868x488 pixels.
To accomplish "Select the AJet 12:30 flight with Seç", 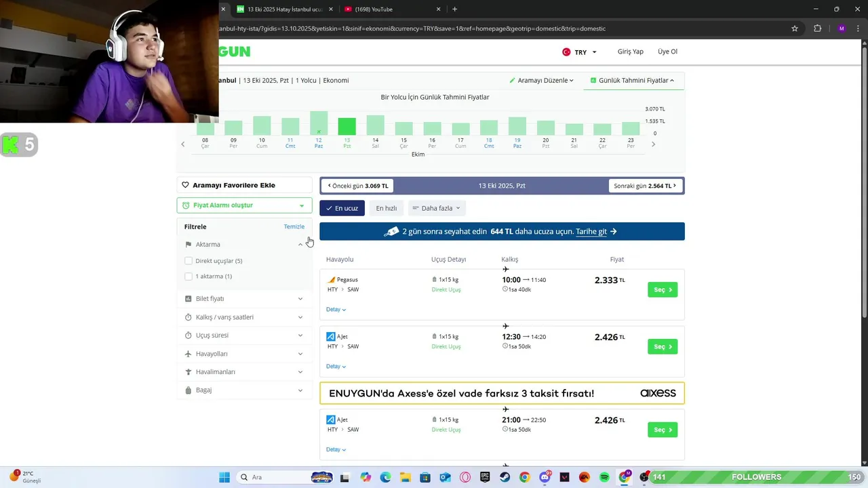I will (663, 347).
